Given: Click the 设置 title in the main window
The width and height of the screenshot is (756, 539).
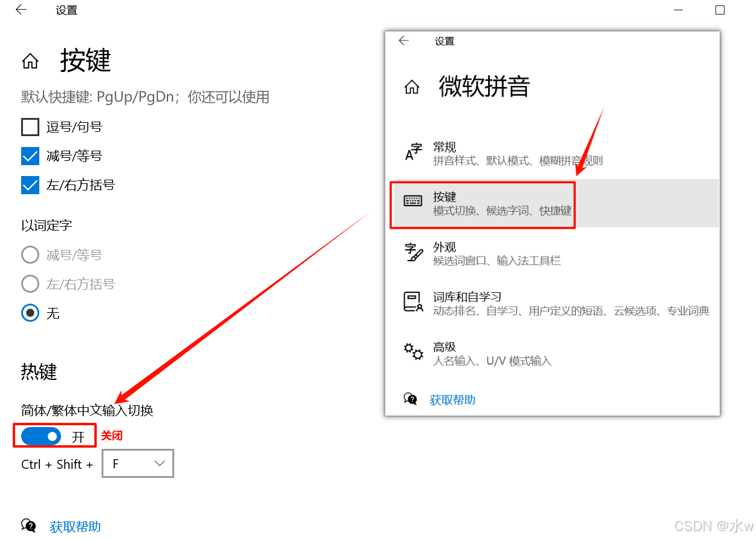Looking at the screenshot, I should (x=67, y=10).
